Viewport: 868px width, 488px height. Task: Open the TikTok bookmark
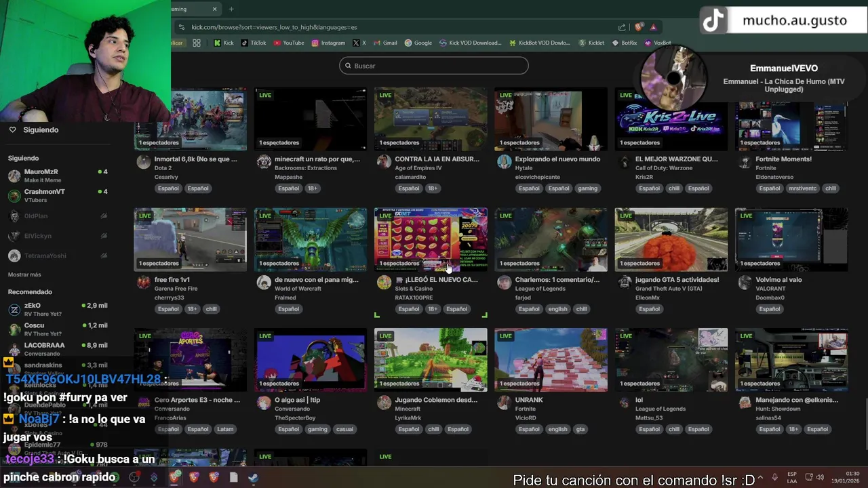254,43
